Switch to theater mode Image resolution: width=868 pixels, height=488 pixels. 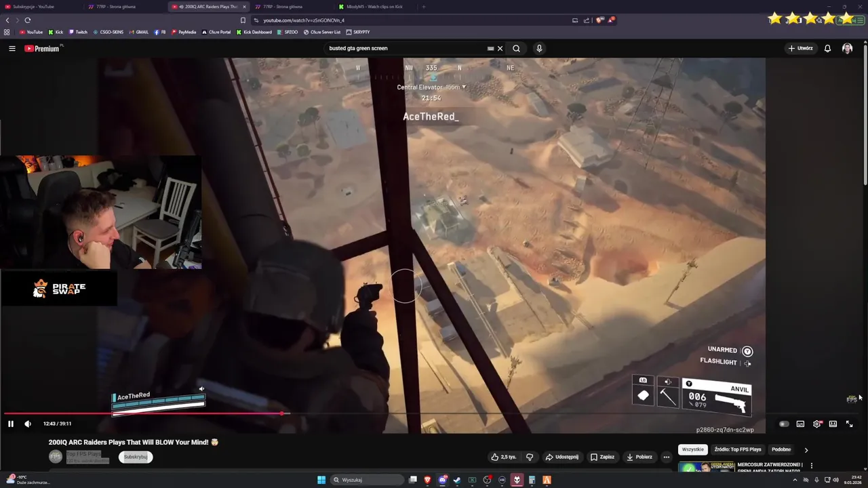[833, 424]
